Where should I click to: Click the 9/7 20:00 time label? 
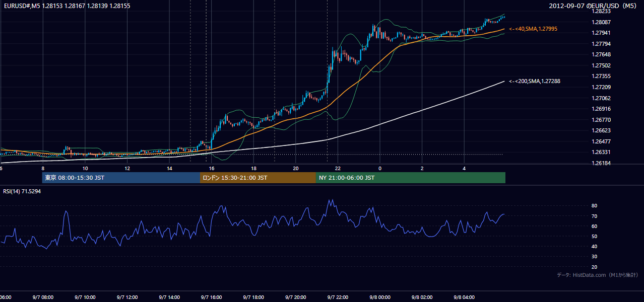[x=295, y=297]
